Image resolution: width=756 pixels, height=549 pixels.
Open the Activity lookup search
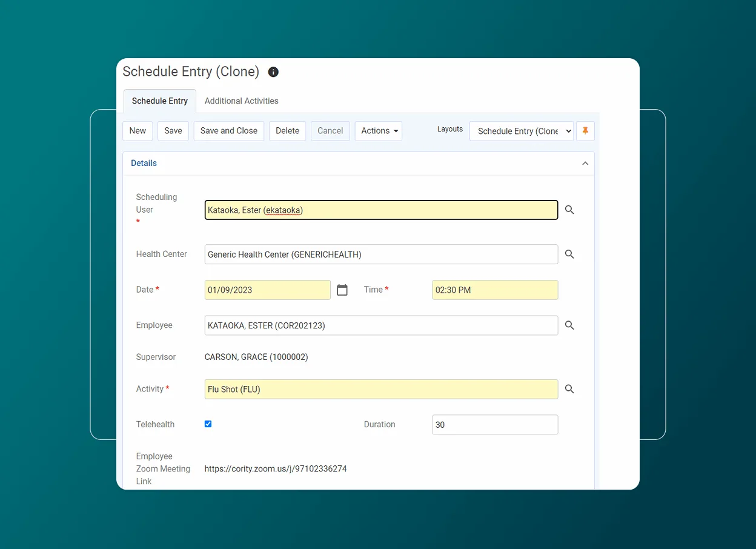569,388
